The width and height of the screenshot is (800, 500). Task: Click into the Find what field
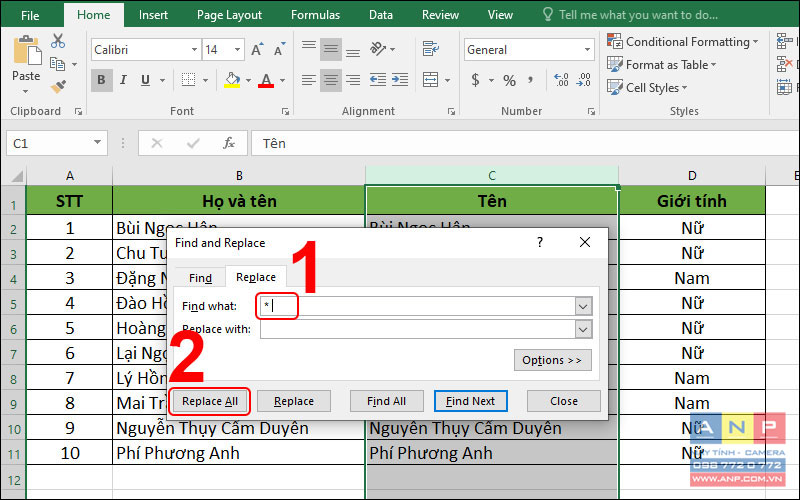coord(417,307)
